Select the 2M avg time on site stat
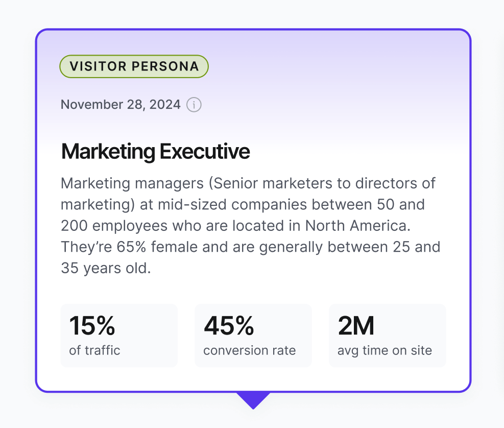Image resolution: width=504 pixels, height=428 pixels. coord(387,335)
